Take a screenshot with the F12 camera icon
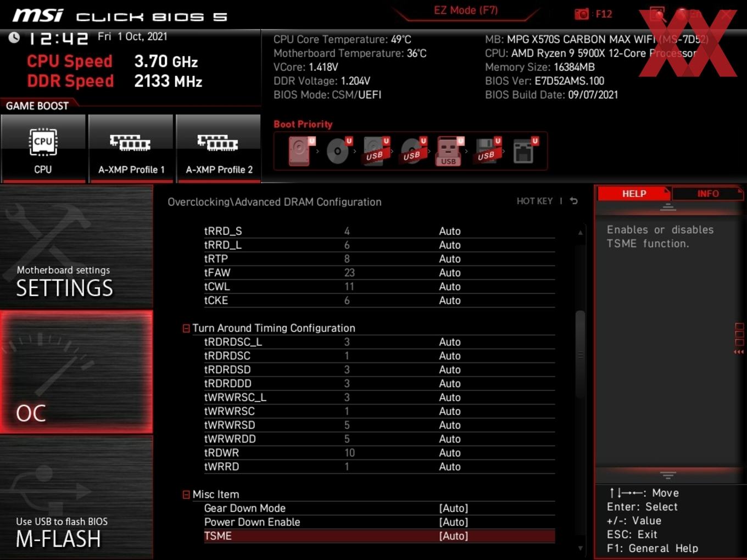The image size is (747, 560). click(x=581, y=14)
